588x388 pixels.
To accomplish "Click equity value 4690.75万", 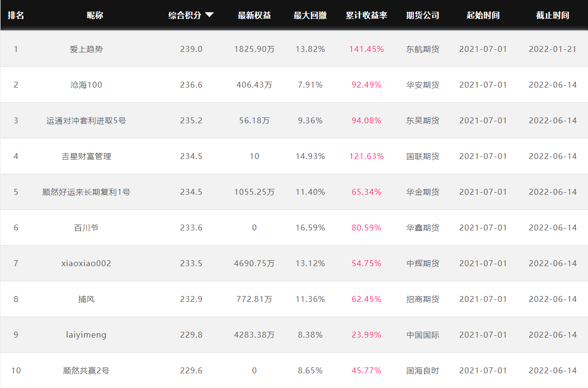I will tap(254, 263).
